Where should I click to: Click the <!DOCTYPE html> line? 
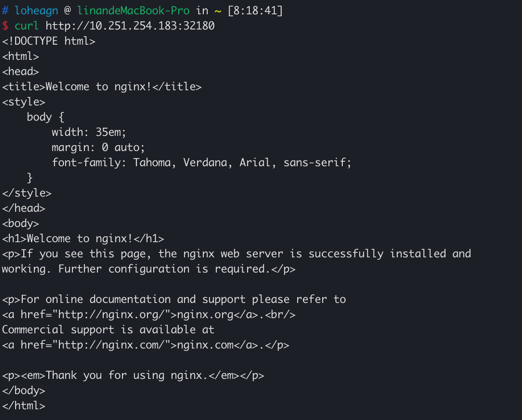coord(49,41)
